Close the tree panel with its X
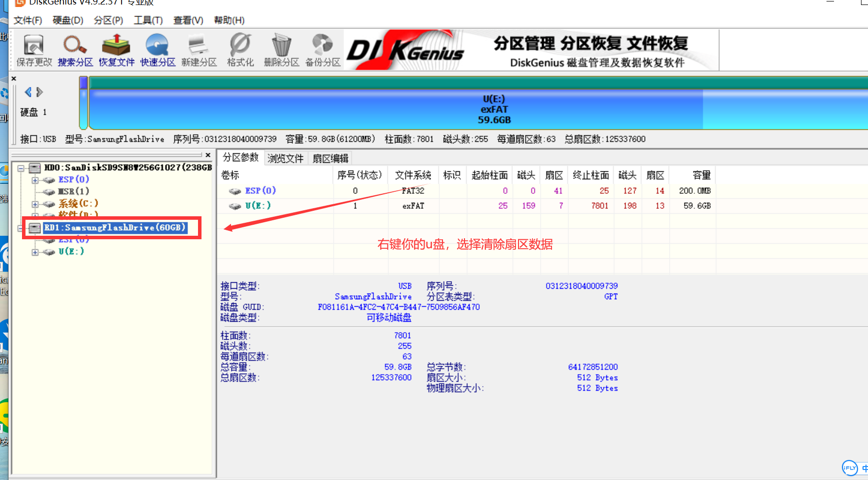868x480 pixels. point(208,155)
